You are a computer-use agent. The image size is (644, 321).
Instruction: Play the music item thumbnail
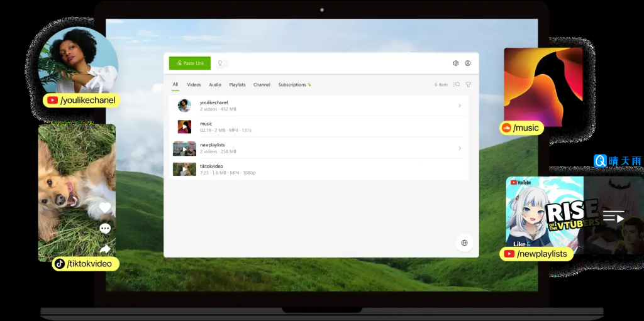click(x=184, y=127)
